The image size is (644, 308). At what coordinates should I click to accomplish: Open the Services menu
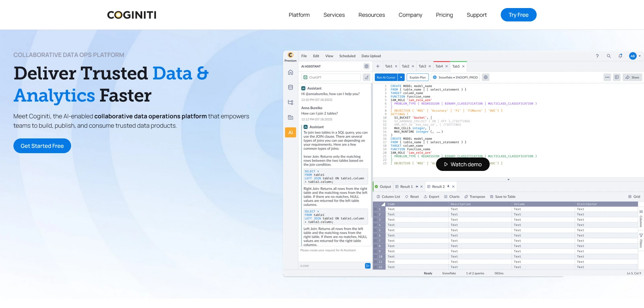click(334, 15)
